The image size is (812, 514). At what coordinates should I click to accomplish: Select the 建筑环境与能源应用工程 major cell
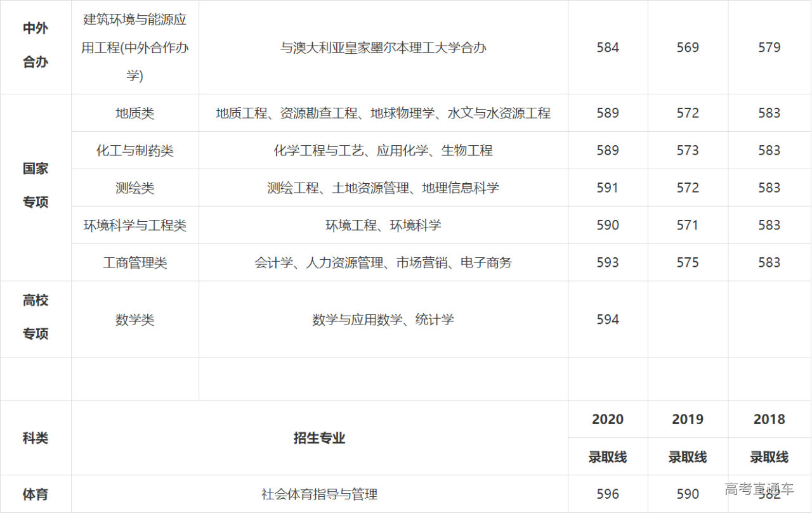coord(135,48)
